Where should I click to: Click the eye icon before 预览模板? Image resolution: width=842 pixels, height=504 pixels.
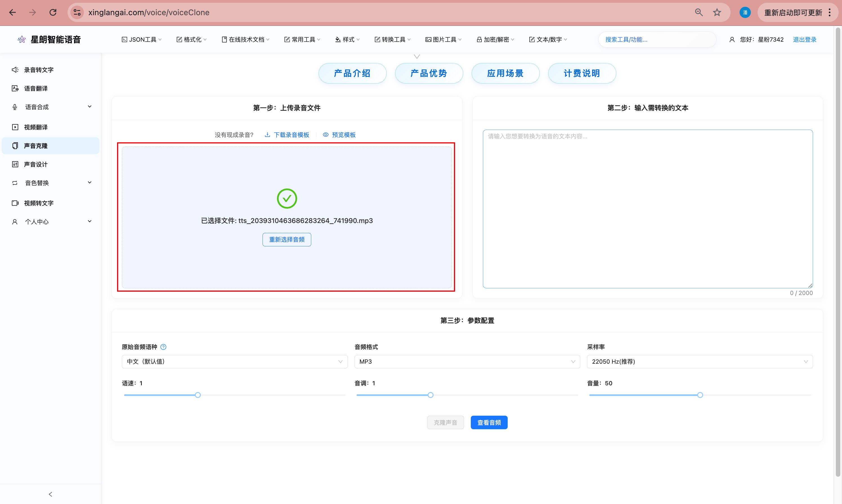(x=326, y=135)
